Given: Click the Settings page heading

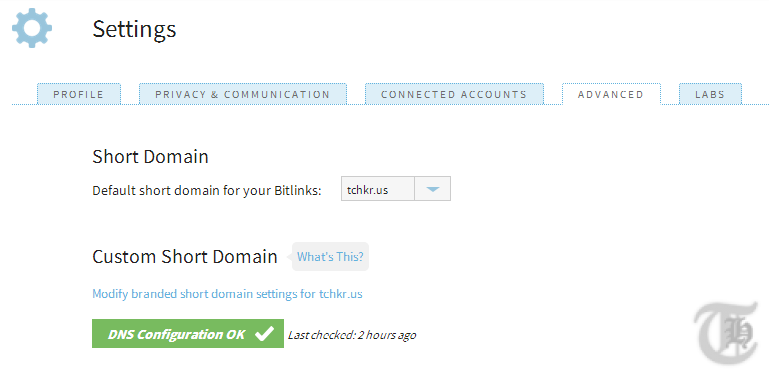Looking at the screenshot, I should [x=134, y=29].
